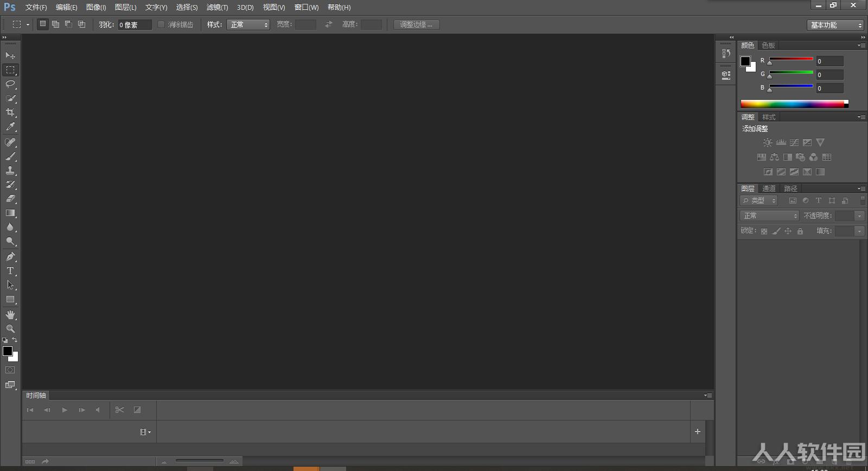This screenshot has height=471, width=868.
Task: Select the Eyedropper tool
Action: tap(10, 127)
